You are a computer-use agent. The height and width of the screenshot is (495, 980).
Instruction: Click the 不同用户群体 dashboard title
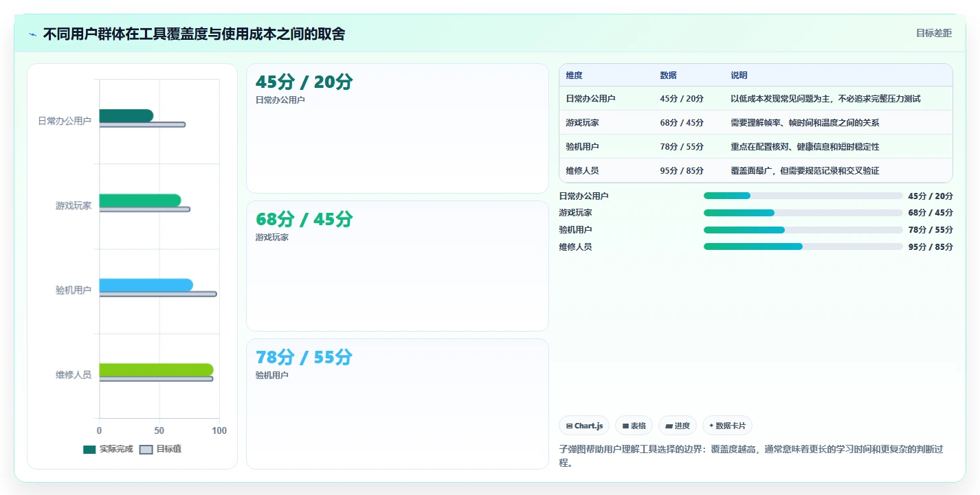[194, 34]
